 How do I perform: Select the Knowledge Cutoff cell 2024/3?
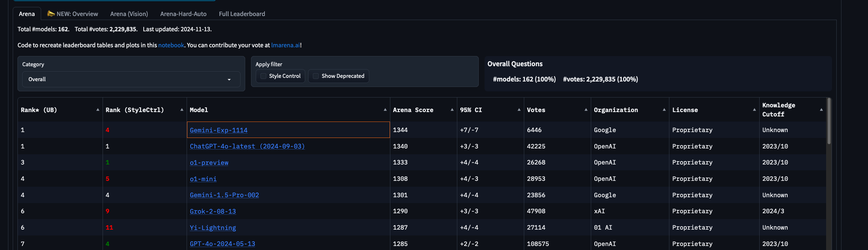[793, 211]
